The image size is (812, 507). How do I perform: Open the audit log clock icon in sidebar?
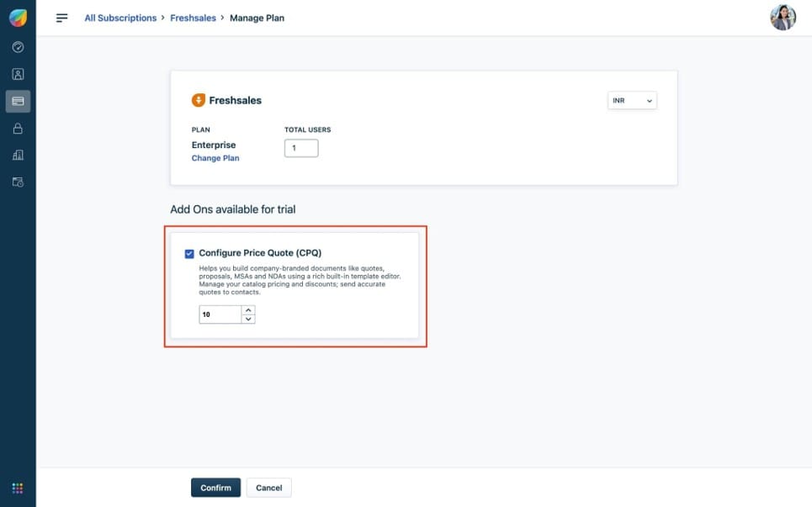point(18,182)
